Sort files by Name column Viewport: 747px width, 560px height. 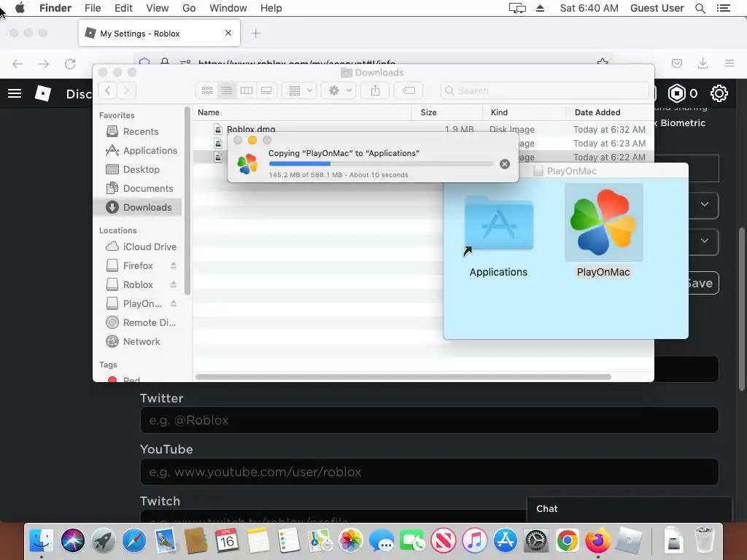[303, 112]
